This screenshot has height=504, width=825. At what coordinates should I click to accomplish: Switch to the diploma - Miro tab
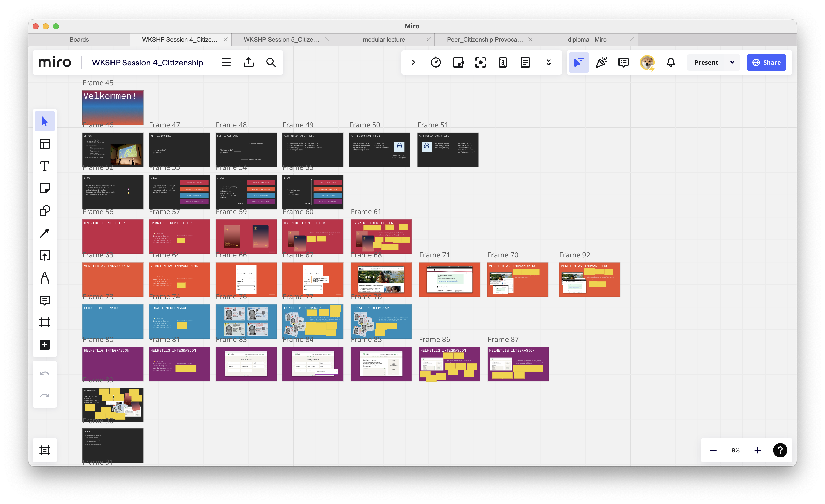point(587,40)
